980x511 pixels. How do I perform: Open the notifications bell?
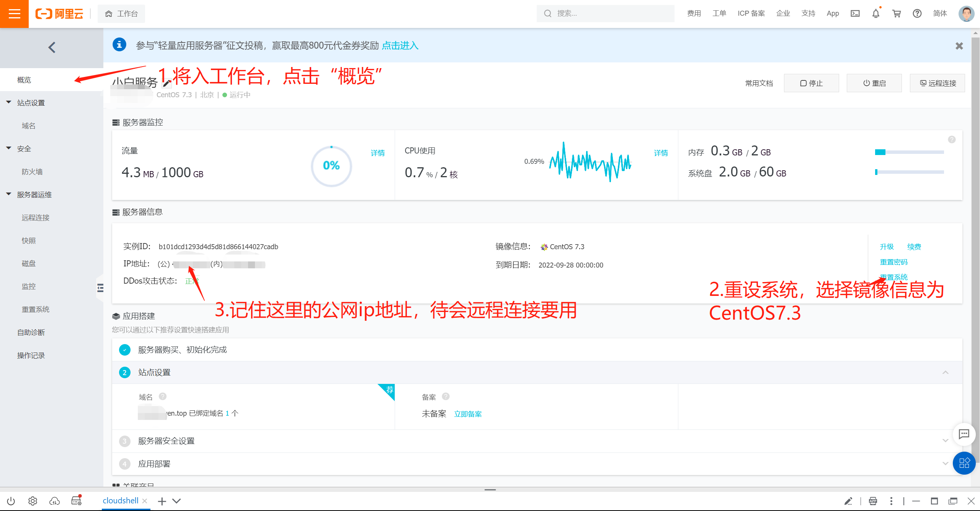click(875, 14)
